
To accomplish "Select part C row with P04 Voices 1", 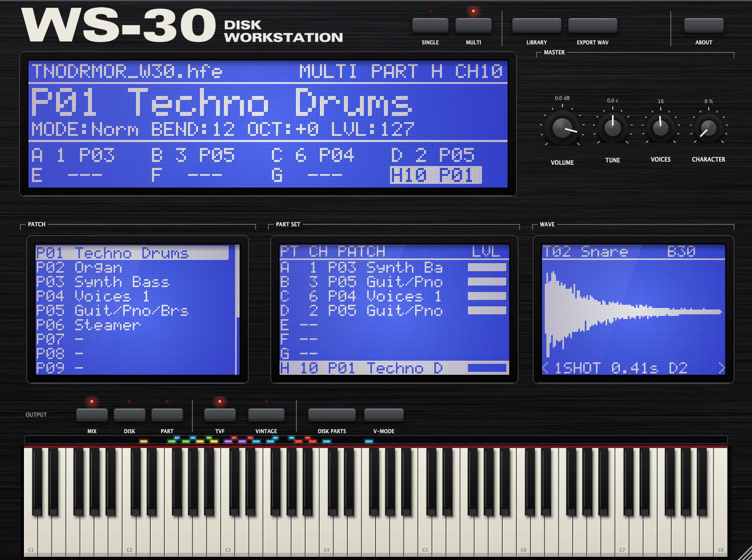I will click(x=394, y=296).
